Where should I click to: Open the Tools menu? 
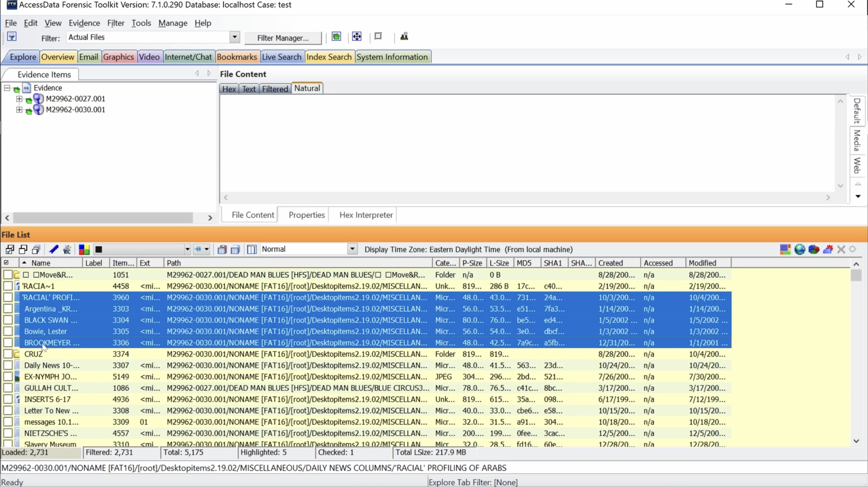[141, 23]
